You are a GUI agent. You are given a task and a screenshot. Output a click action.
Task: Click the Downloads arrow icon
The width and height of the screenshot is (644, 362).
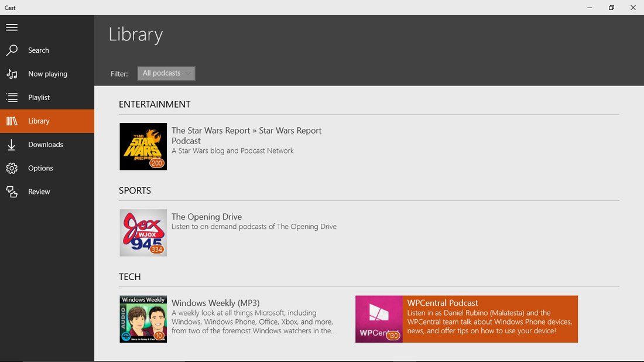tap(12, 144)
